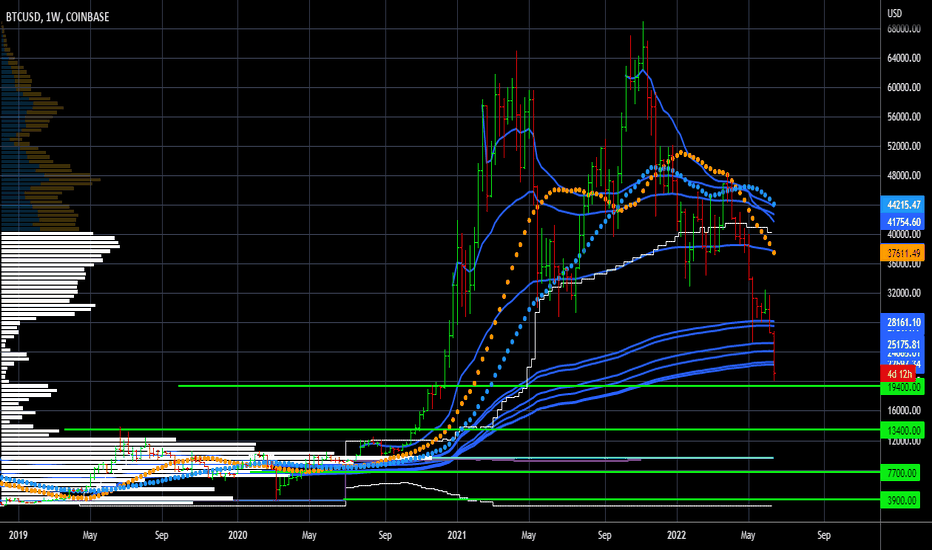This screenshot has width=932, height=550.
Task: Click the 64000.00 price axis tick
Action: tap(904, 58)
